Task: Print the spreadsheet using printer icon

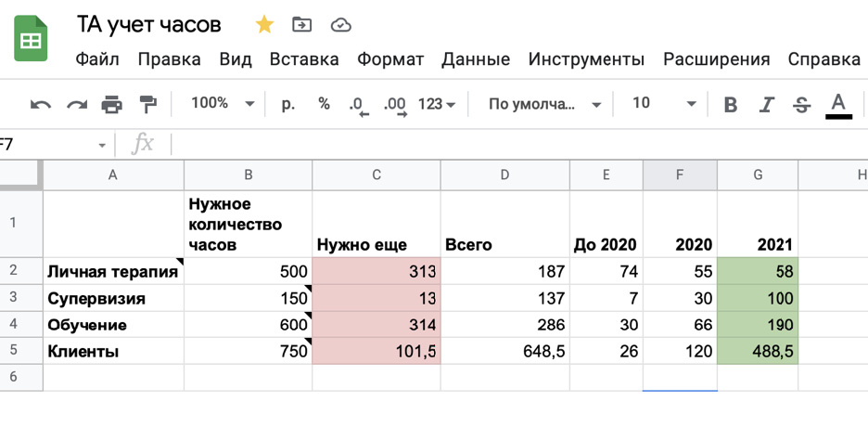Action: 112,104
